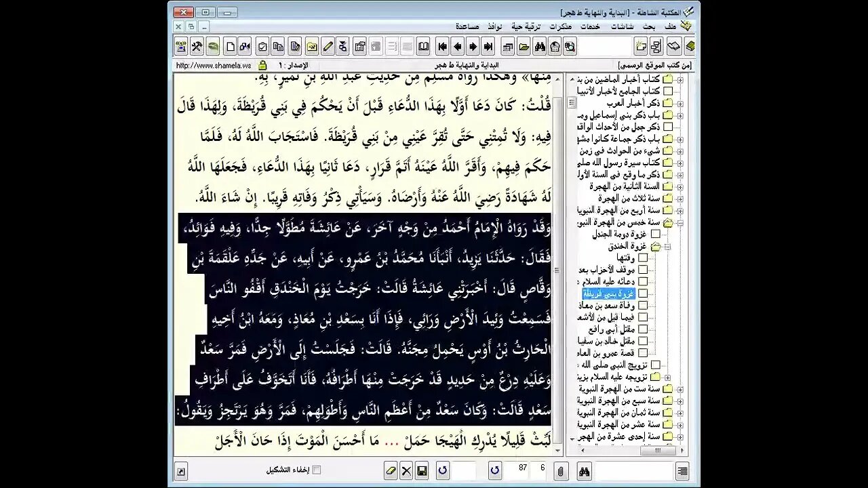Click the magnifier search-in-book toolbar icon
Screen dimensions: 868x488
tap(570, 47)
